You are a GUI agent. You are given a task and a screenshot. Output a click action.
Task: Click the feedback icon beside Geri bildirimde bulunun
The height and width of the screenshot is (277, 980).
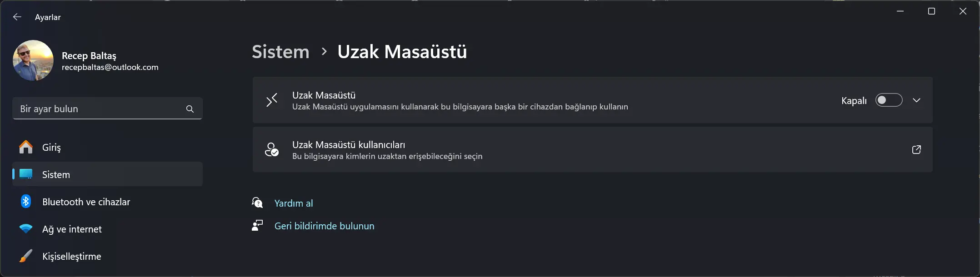point(257,225)
